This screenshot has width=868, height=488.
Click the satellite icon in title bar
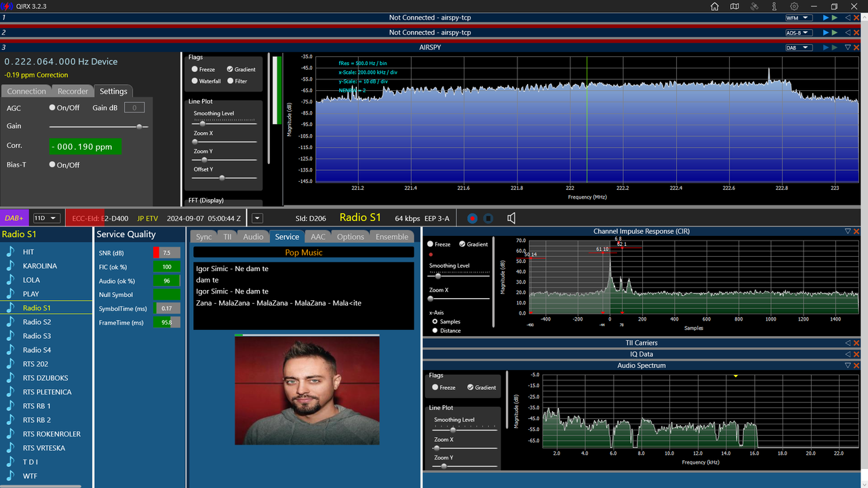(x=754, y=6)
